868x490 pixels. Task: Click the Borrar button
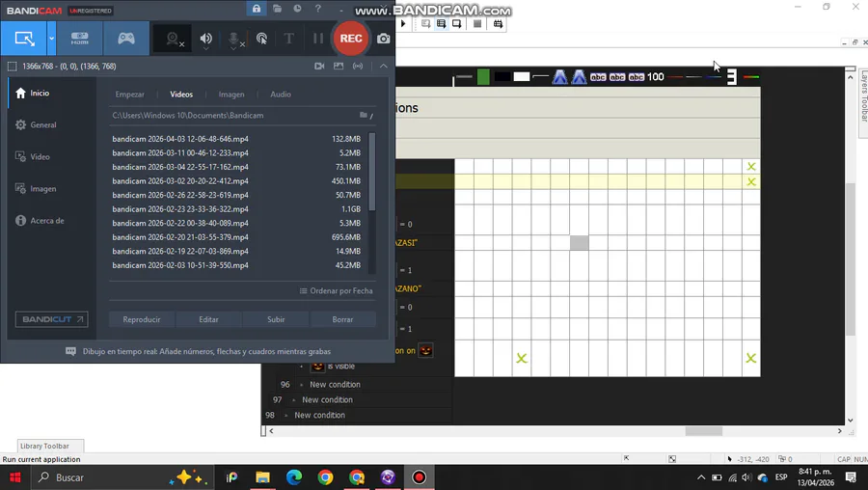pos(342,319)
